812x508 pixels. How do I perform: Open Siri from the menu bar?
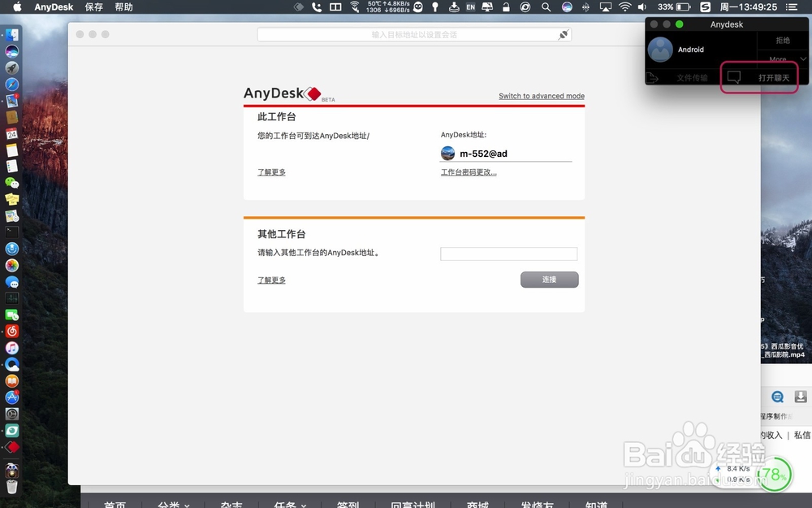pyautogui.click(x=566, y=7)
